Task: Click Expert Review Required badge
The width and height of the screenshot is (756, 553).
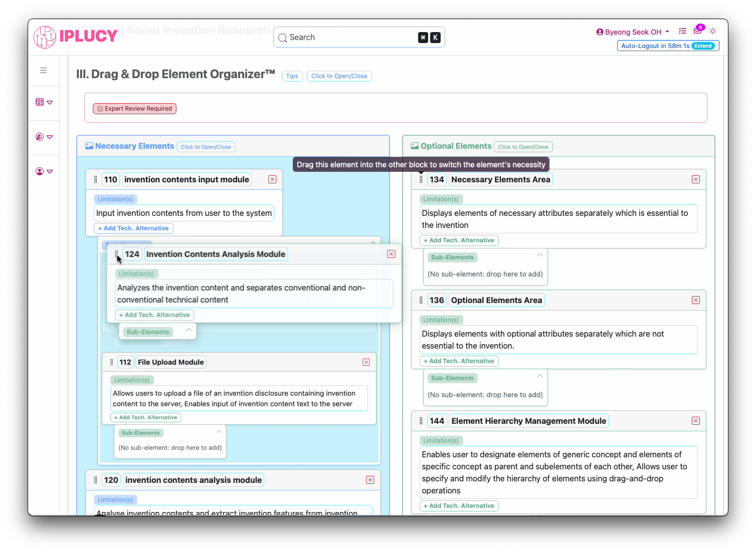Action: [x=134, y=109]
